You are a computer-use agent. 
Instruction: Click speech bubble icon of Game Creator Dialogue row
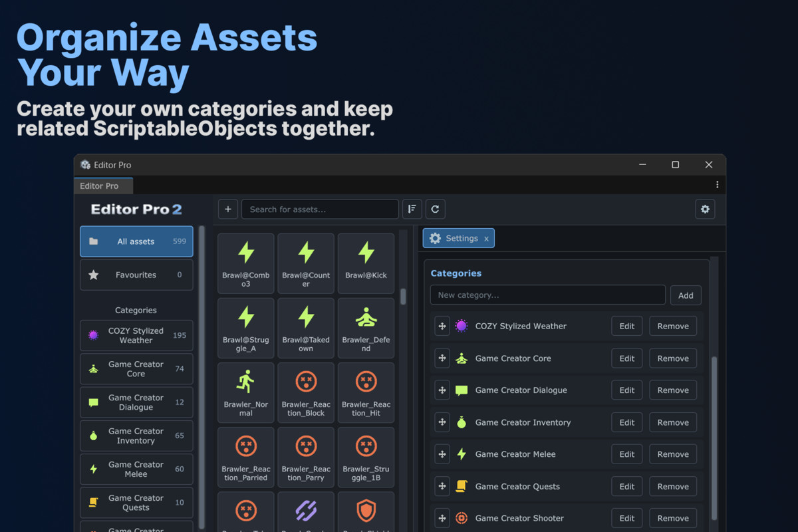tap(462, 390)
